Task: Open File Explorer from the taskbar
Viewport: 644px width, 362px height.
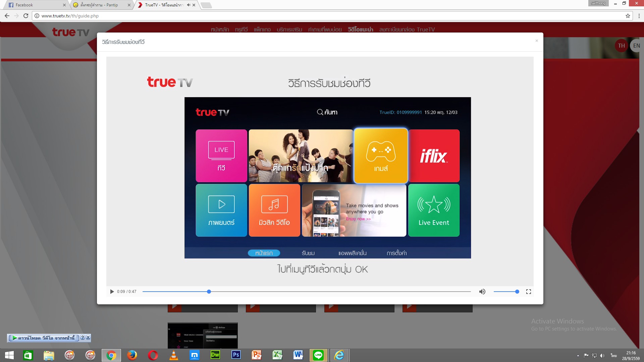Action: (x=49, y=355)
